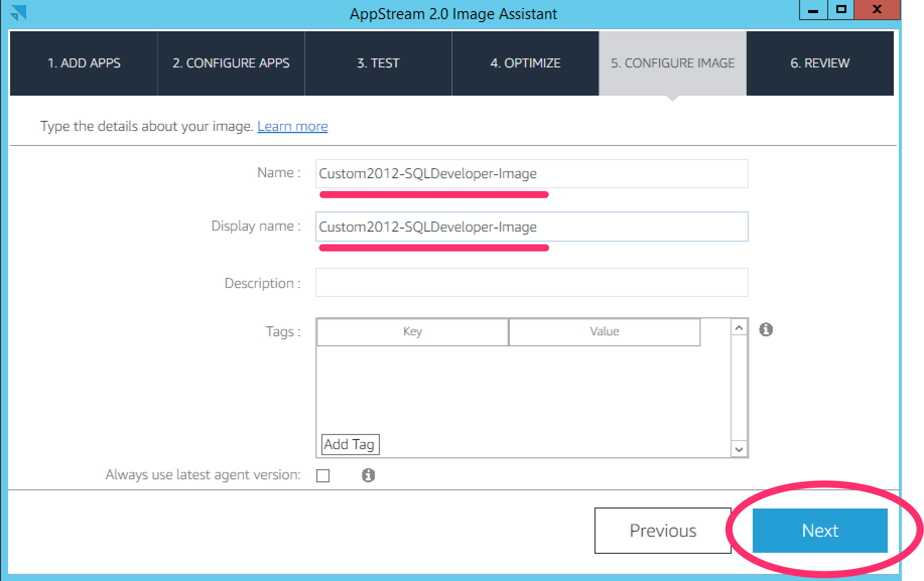
Task: Click the Key column header in Tags
Action: click(413, 332)
